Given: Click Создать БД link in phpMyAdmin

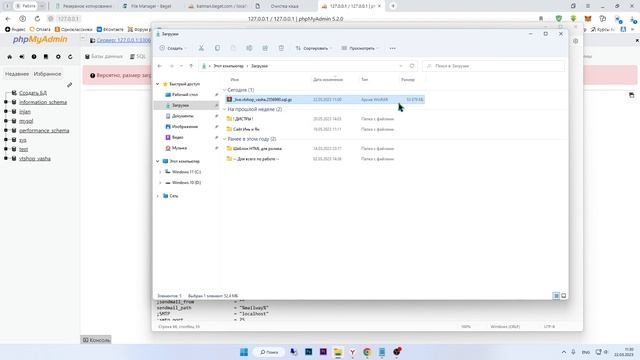Looking at the screenshot, I should click(33, 93).
